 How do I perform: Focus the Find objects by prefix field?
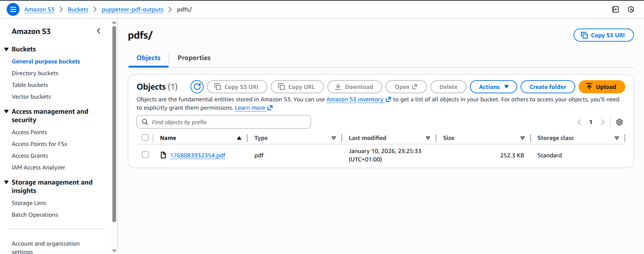coord(224,122)
